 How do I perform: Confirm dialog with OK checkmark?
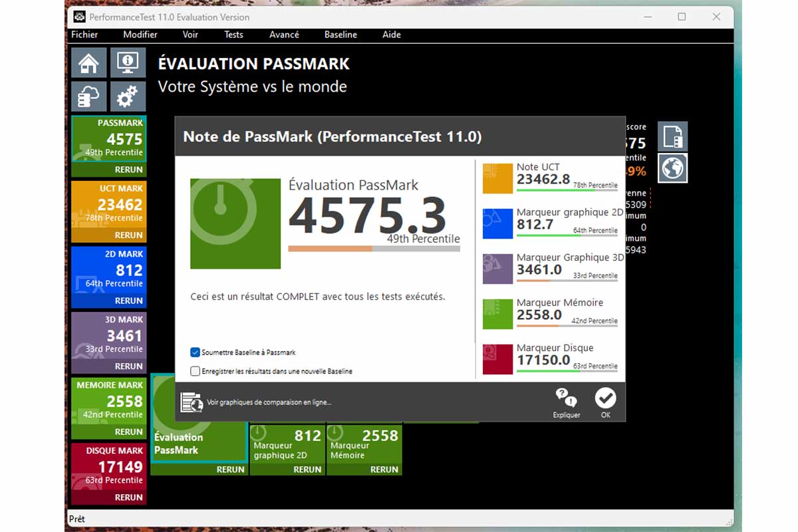pyautogui.click(x=605, y=398)
